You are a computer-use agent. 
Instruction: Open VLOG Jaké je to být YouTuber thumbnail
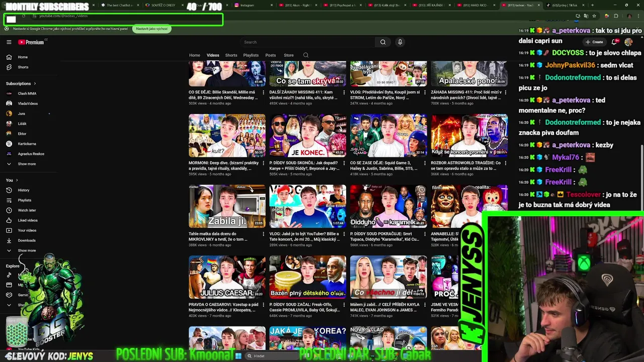[307, 206]
